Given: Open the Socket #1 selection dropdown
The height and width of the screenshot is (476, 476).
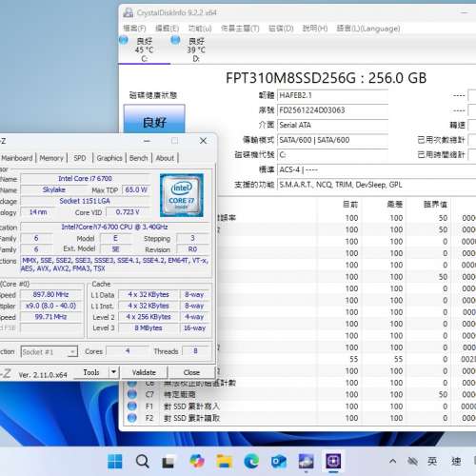Looking at the screenshot, I should tap(50, 351).
